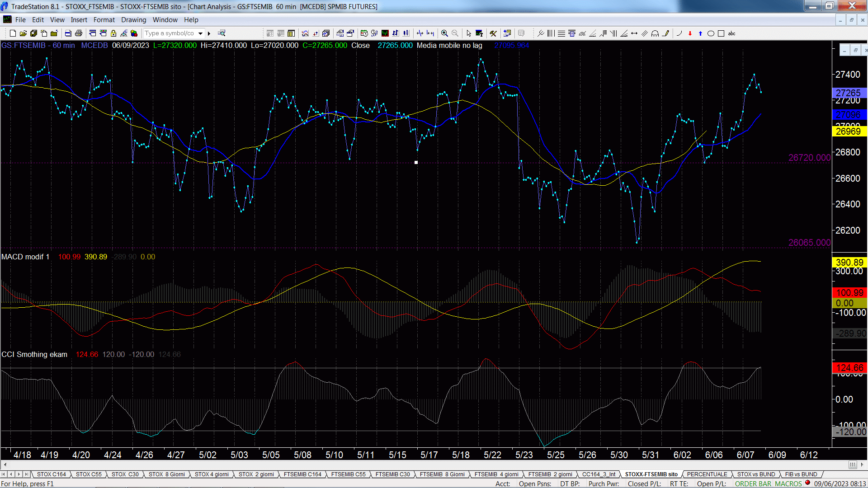Click the horizontal scrollbar right arrow

tap(862, 465)
